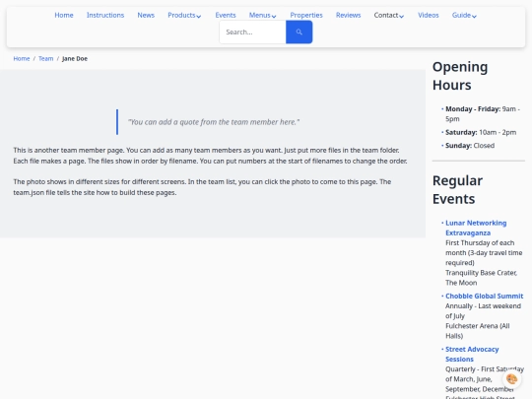Viewport: 532px width, 399px height.
Task: Click the blue search magnifier button
Action: pos(299,32)
